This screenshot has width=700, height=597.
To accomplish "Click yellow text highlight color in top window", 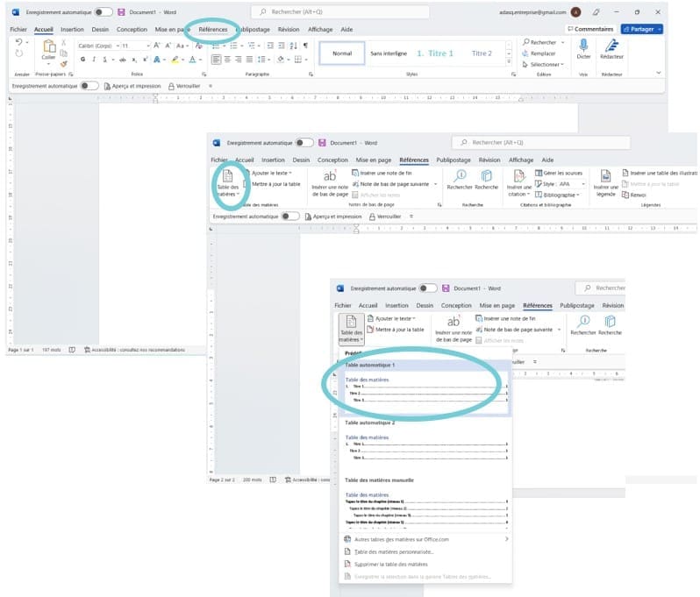I will tap(175, 60).
